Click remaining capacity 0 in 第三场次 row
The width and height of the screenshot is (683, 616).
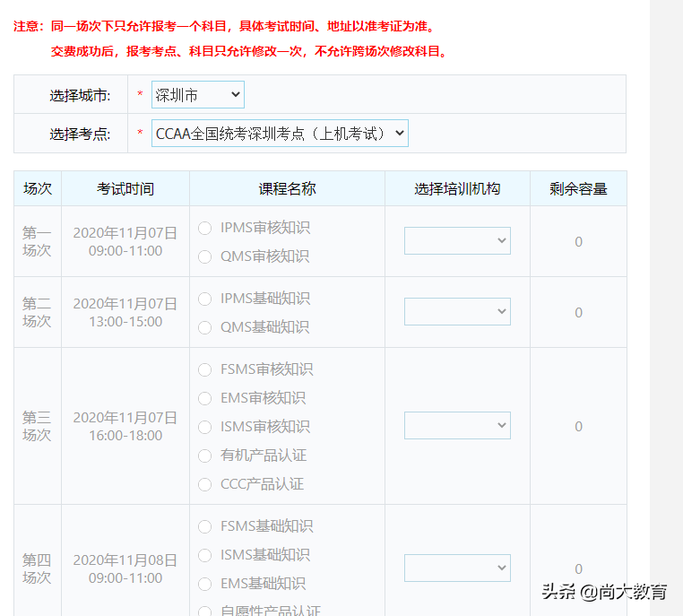tap(578, 426)
